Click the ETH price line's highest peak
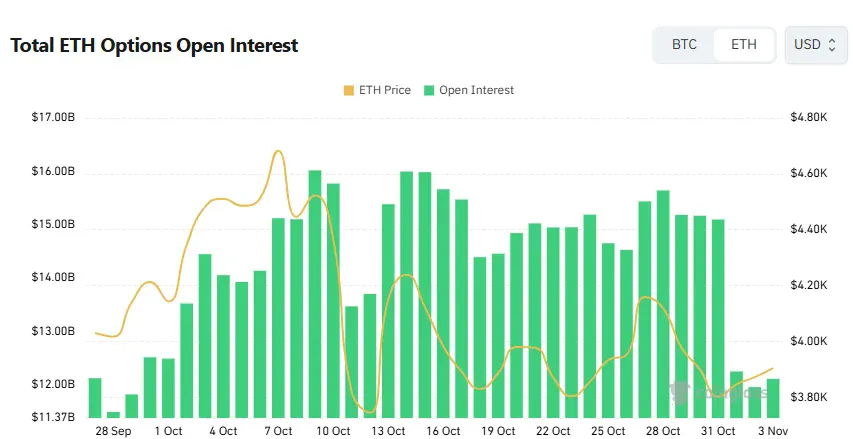Image resolution: width=853 pixels, height=439 pixels. click(x=278, y=152)
